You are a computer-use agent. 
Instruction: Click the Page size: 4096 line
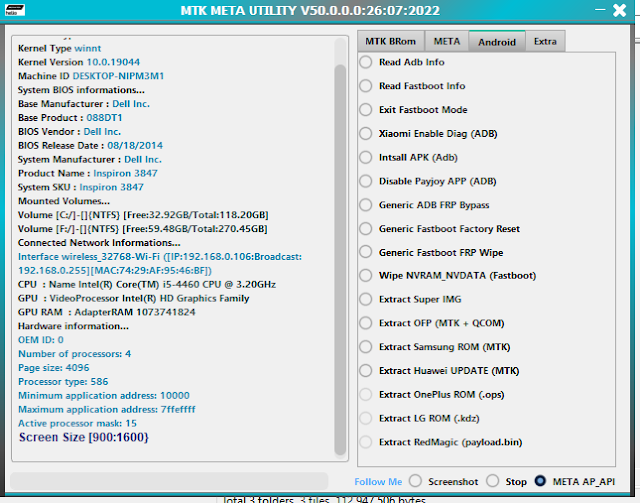[53, 367]
